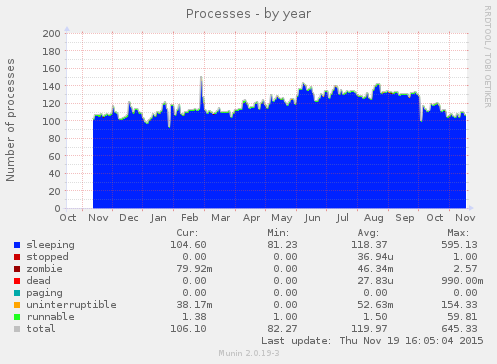The width and height of the screenshot is (497, 364).
Task: Click the '200' y-axis tick label
Action: (x=51, y=34)
